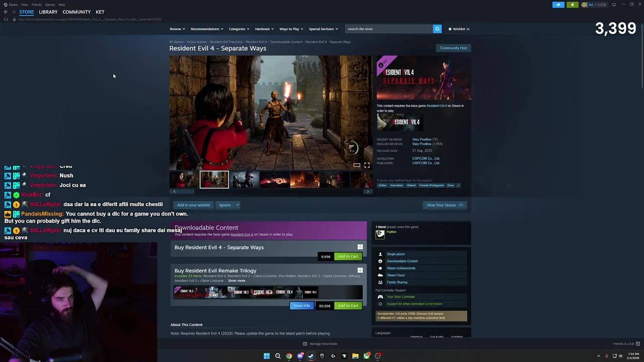This screenshot has height=362, width=644.
Task: Reload the store page
Action: [6, 19]
